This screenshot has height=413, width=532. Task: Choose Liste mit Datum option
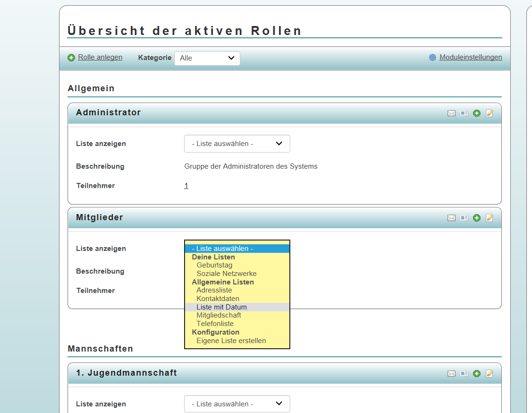pyautogui.click(x=221, y=307)
